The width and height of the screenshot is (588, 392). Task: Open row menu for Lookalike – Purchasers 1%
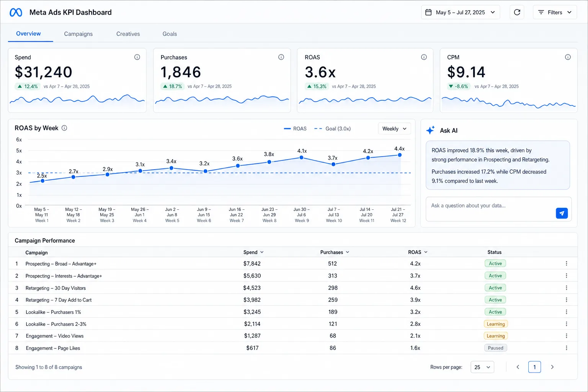567,312
